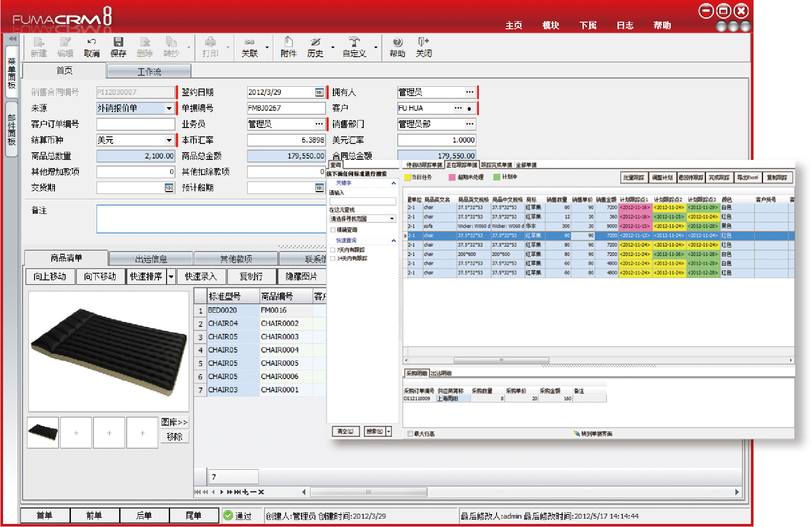The height and width of the screenshot is (527, 812).
Task: Switch to the 工作流 tab
Action: pyautogui.click(x=149, y=71)
